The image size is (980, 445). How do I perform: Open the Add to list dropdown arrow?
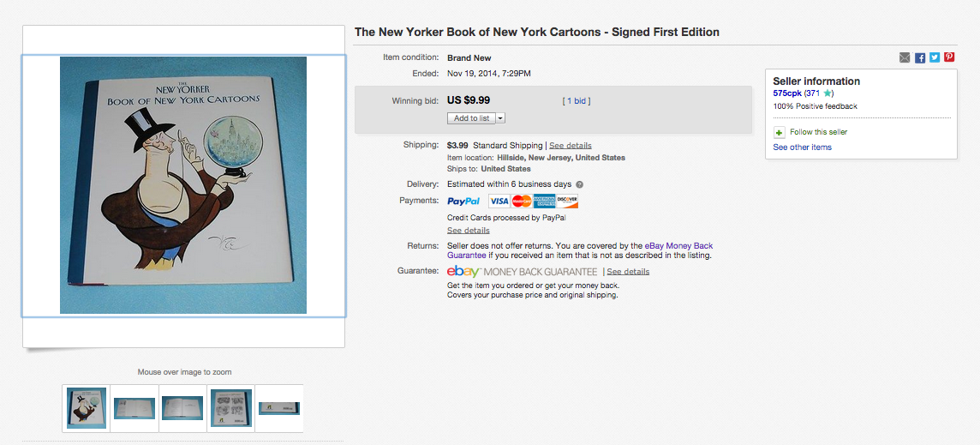(x=500, y=118)
